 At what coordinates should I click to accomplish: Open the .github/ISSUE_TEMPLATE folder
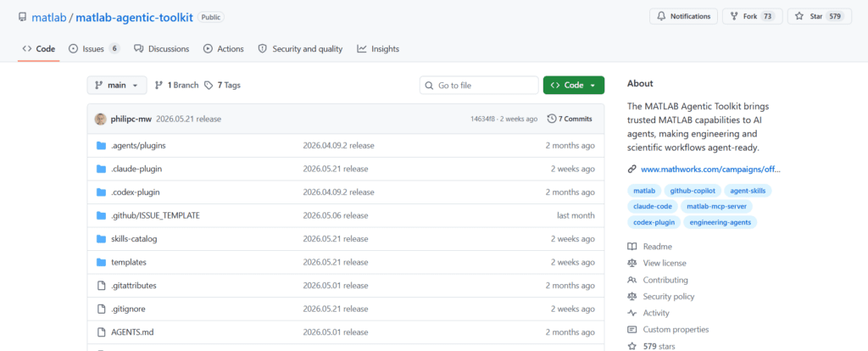(x=155, y=215)
